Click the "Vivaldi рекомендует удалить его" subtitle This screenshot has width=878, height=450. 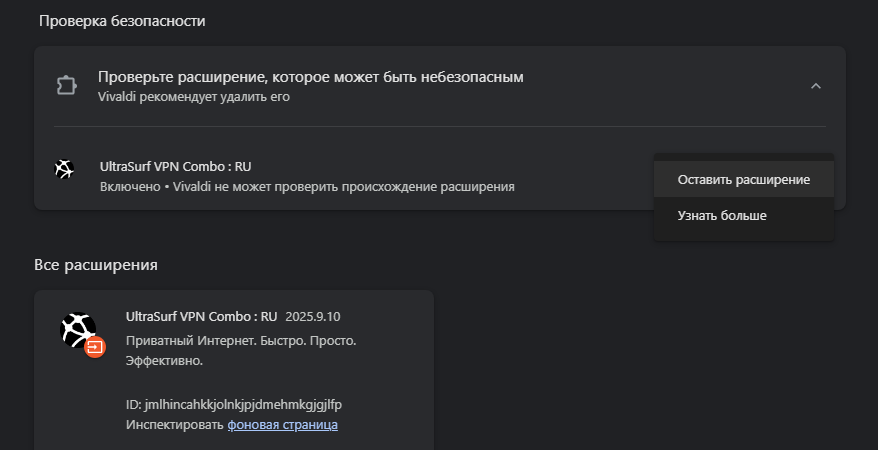click(x=194, y=97)
